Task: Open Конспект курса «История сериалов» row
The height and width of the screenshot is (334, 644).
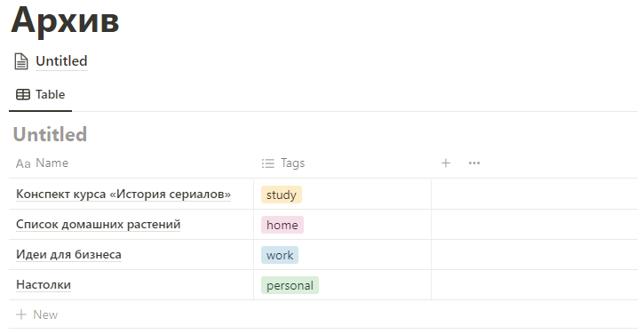Action: tap(123, 194)
